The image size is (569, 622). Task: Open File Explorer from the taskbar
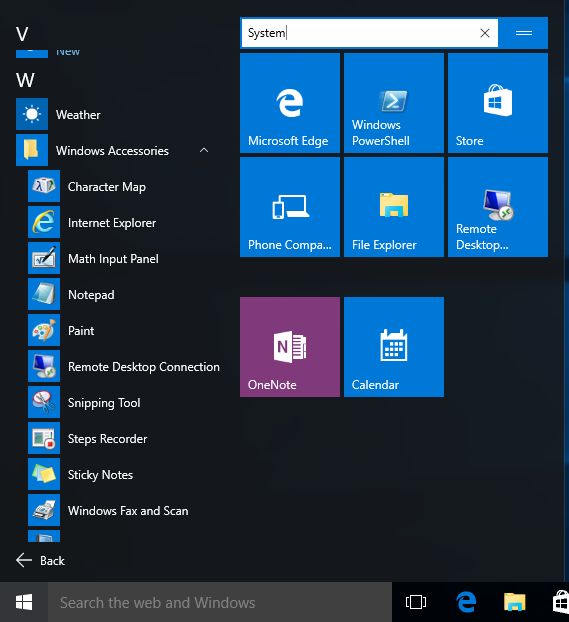click(515, 602)
